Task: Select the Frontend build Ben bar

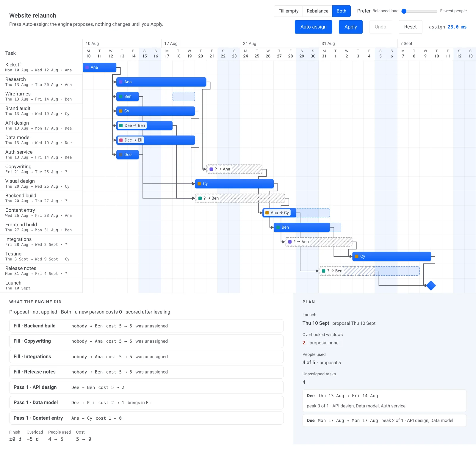Action: pyautogui.click(x=302, y=227)
